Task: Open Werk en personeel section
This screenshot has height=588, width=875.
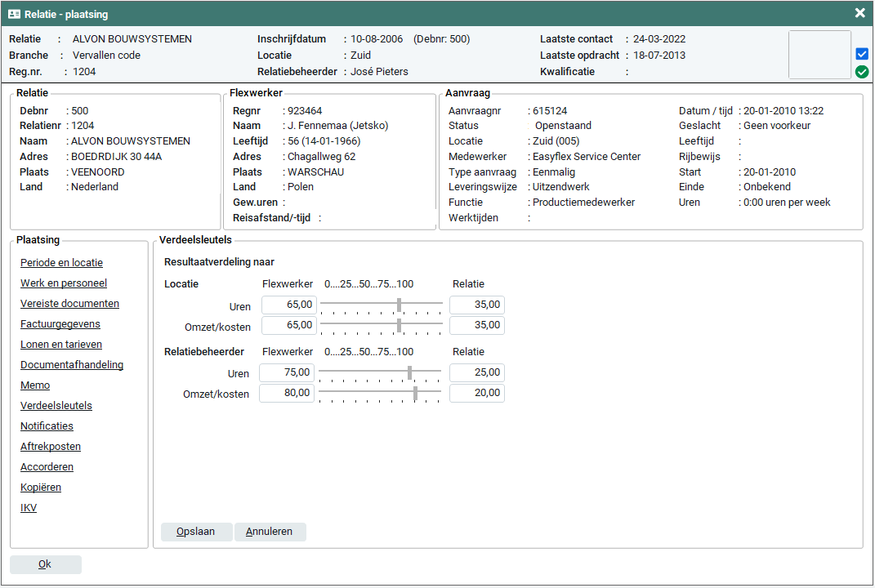Action: pyautogui.click(x=64, y=283)
